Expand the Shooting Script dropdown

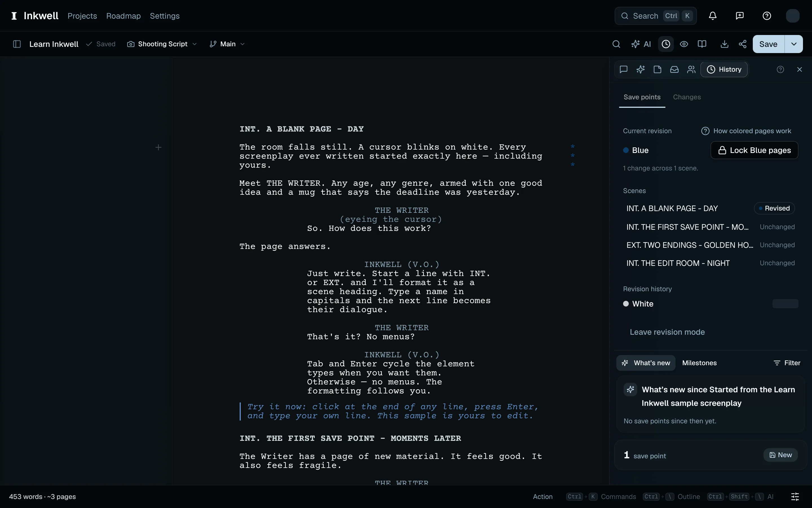tap(162, 44)
